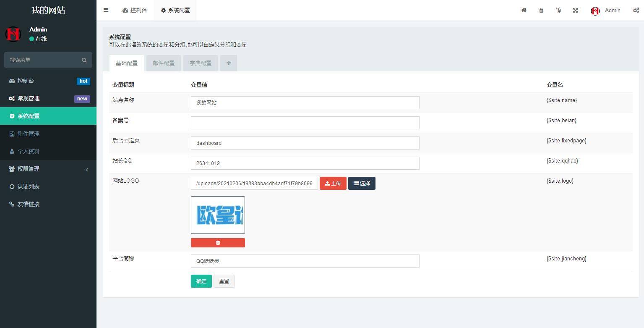Click the home icon in top navbar
Screen dimensions: 644x328
point(524,10)
